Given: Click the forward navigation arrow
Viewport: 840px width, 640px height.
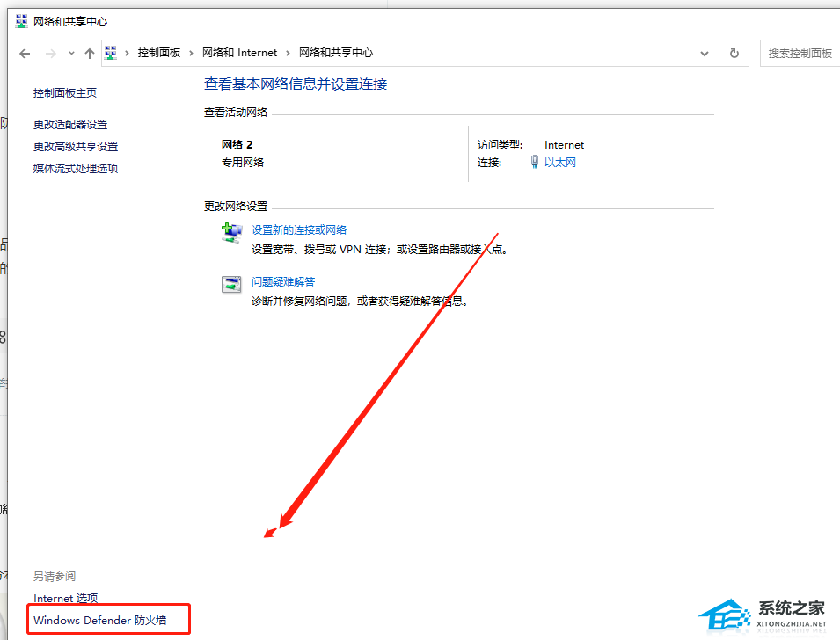Looking at the screenshot, I should point(50,53).
